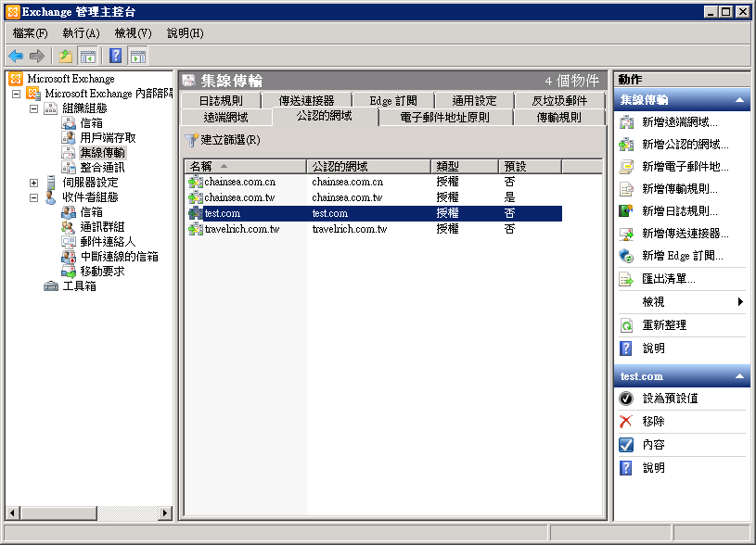Switch to the Edge 訂閱 tab
This screenshot has width=756, height=545.
(x=393, y=101)
